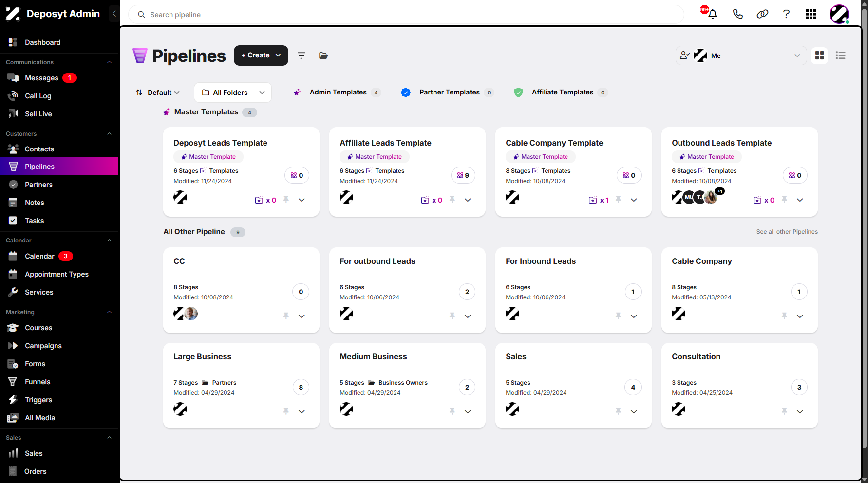Image resolution: width=868 pixels, height=483 pixels.
Task: Click the Search pipeline field
Action: click(x=406, y=15)
